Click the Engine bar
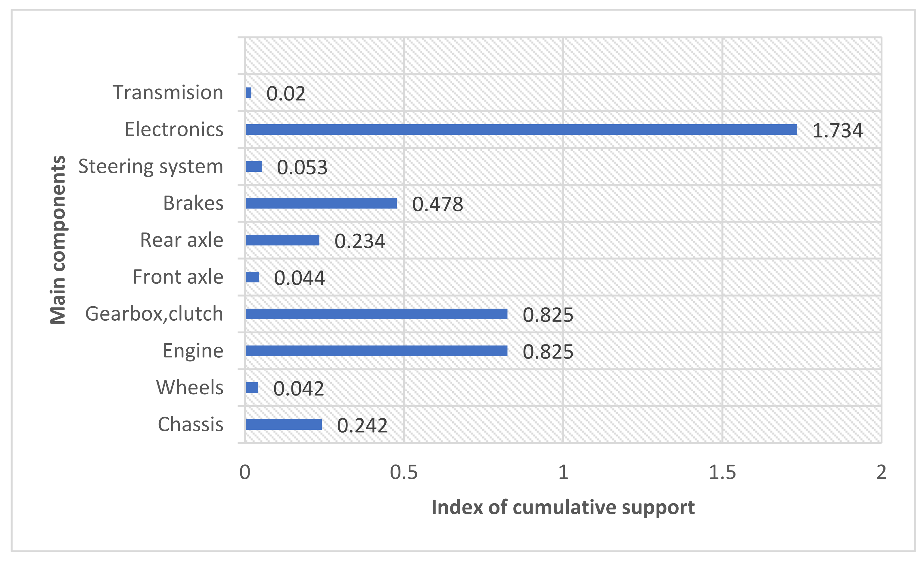This screenshot has width=924, height=561. coord(376,351)
